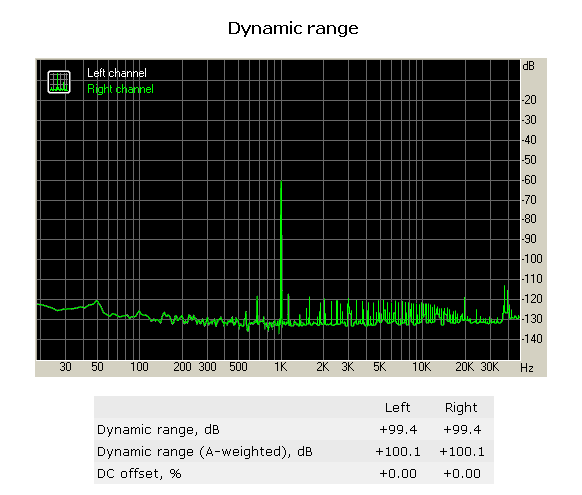
Task: Click the Right DC offset value +0.00
Action: (x=462, y=473)
